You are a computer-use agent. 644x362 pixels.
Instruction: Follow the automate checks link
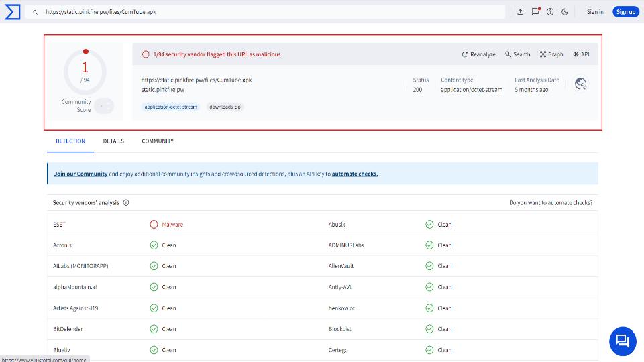tap(355, 174)
